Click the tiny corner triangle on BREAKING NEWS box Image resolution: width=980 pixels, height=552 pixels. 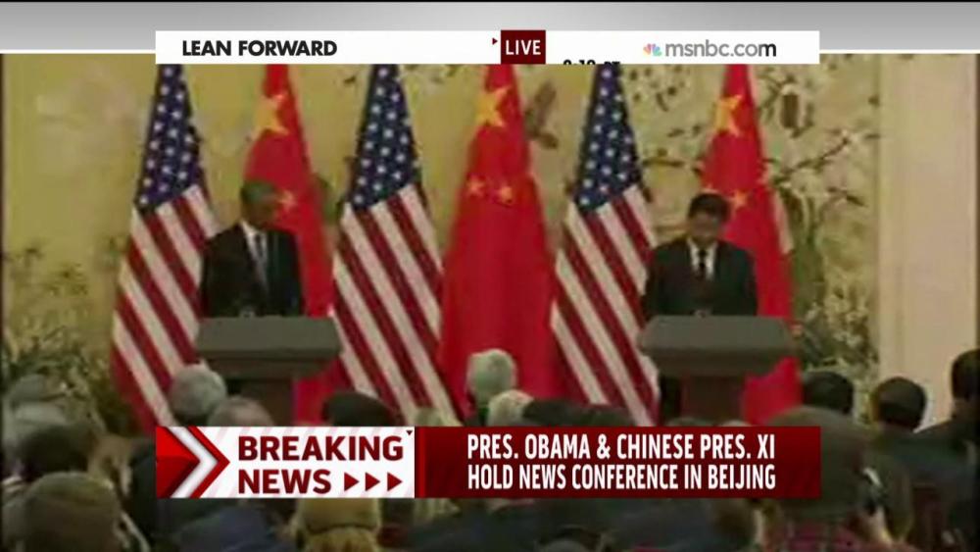[410, 432]
